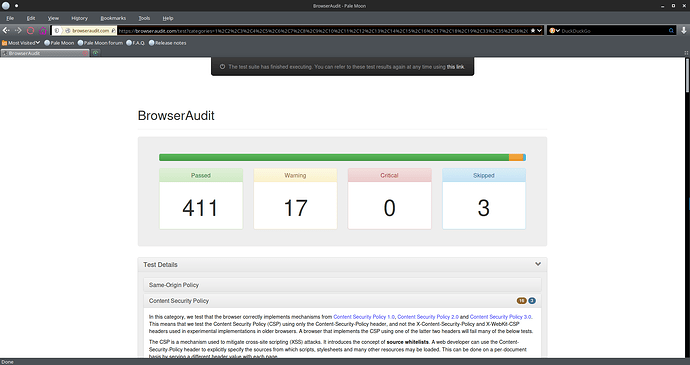The height and width of the screenshot is (365, 690).
Task: Click the Passed 411 result card
Action: (x=201, y=199)
